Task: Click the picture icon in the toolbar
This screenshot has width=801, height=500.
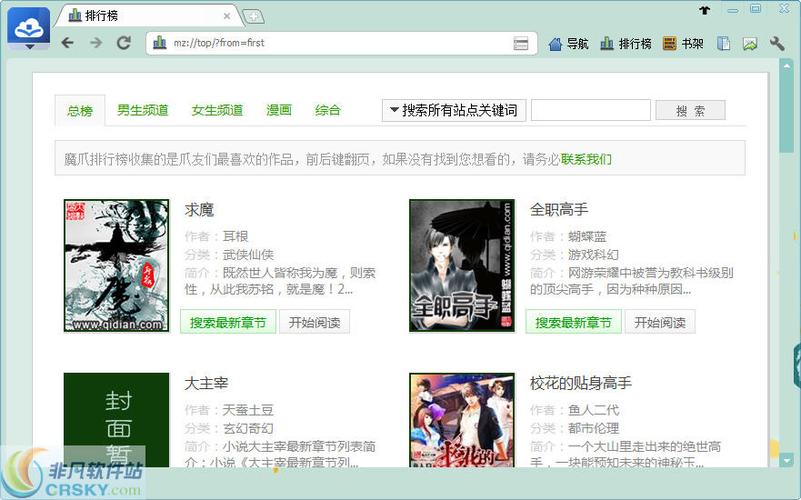Action: point(750,44)
